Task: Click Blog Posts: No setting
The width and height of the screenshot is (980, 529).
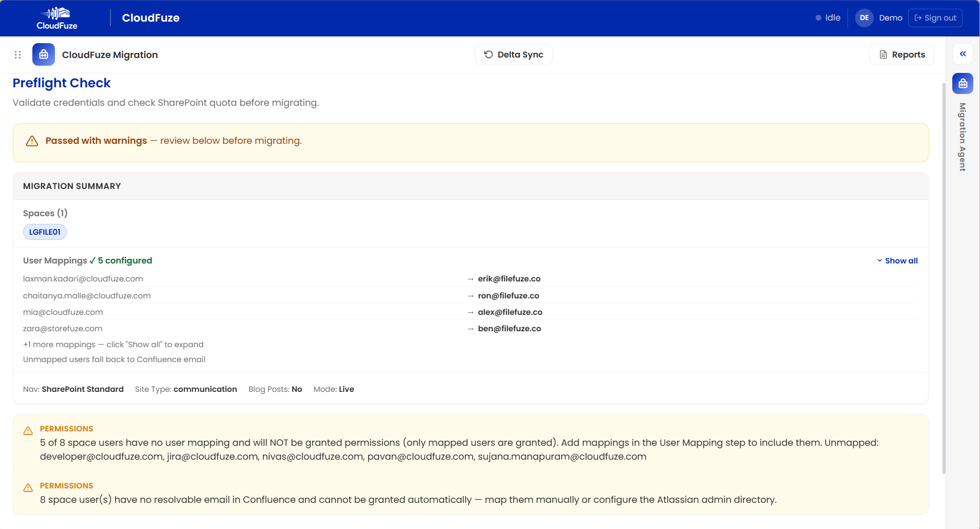Action: pos(275,389)
